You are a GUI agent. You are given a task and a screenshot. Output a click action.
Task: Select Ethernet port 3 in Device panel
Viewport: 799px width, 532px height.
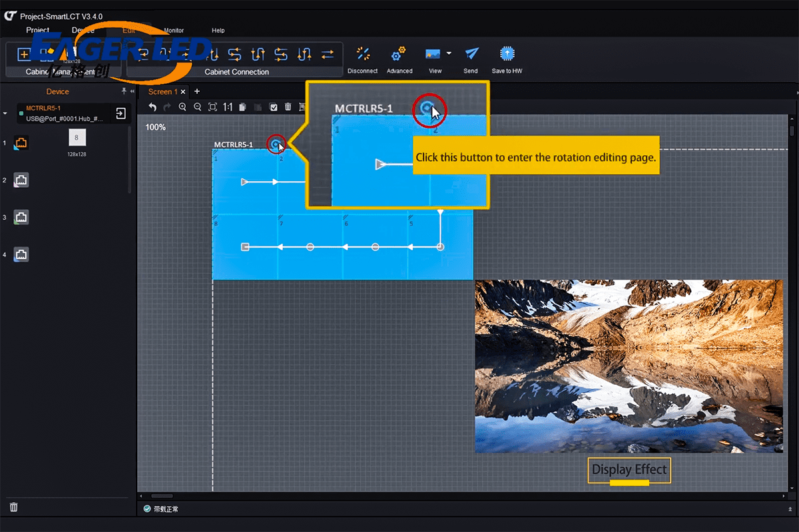[x=21, y=218]
